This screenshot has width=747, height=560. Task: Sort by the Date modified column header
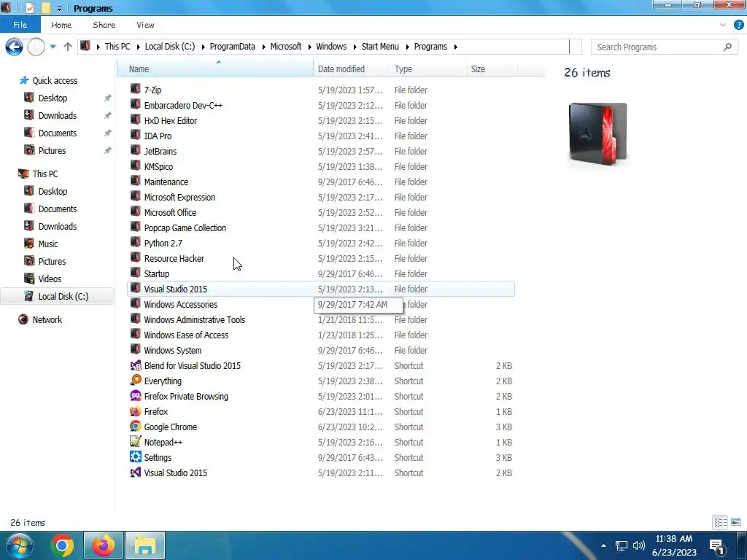point(352,69)
